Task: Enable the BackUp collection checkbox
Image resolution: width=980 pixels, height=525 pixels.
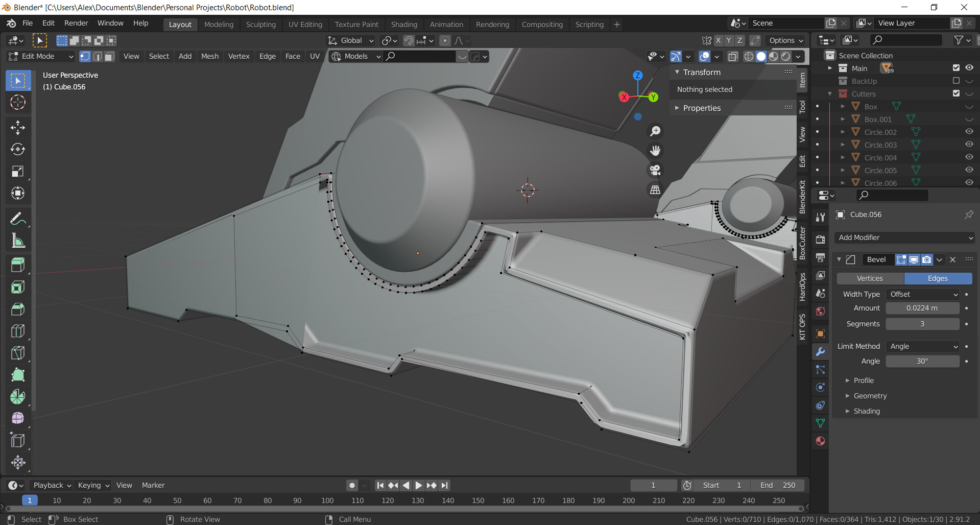Action: point(956,81)
